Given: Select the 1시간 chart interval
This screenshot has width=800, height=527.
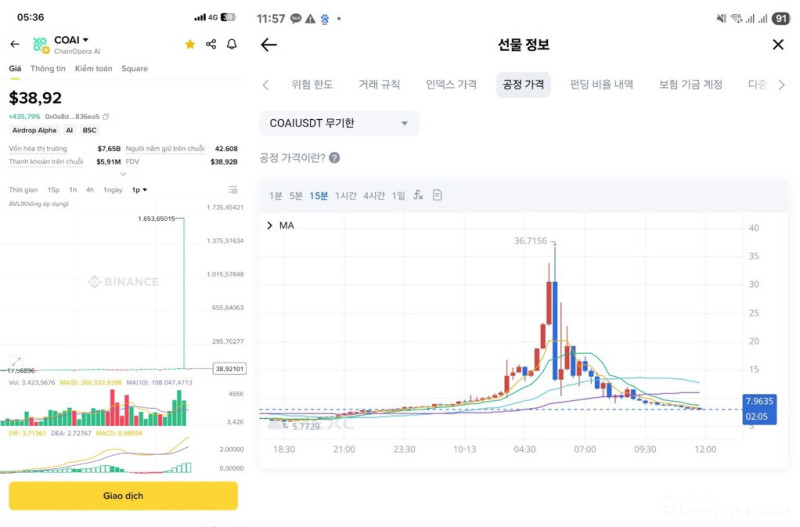Looking at the screenshot, I should tap(345, 195).
